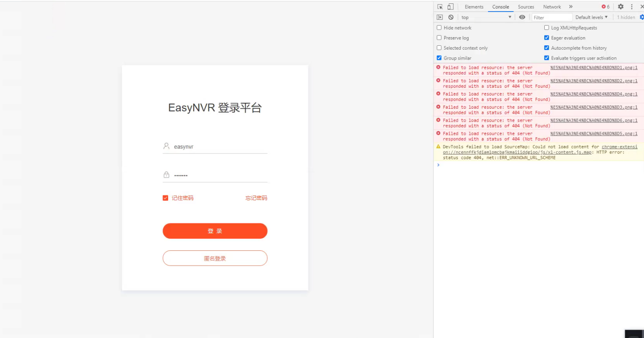Focus the console Filter input
Viewport: 644px width, 338px height.
pos(552,17)
